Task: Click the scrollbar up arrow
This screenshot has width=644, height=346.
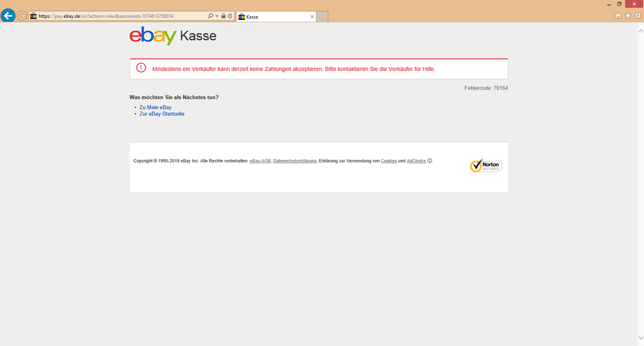Action: click(x=640, y=30)
